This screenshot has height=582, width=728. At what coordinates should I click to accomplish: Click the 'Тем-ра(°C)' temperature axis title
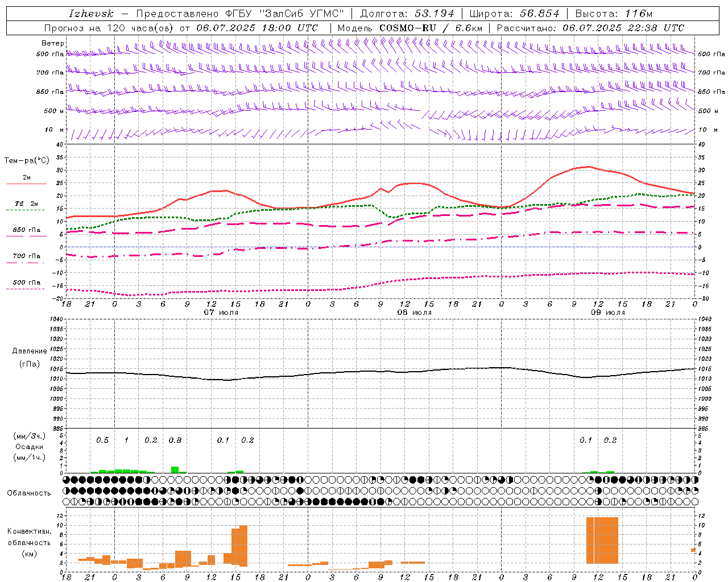27,161
